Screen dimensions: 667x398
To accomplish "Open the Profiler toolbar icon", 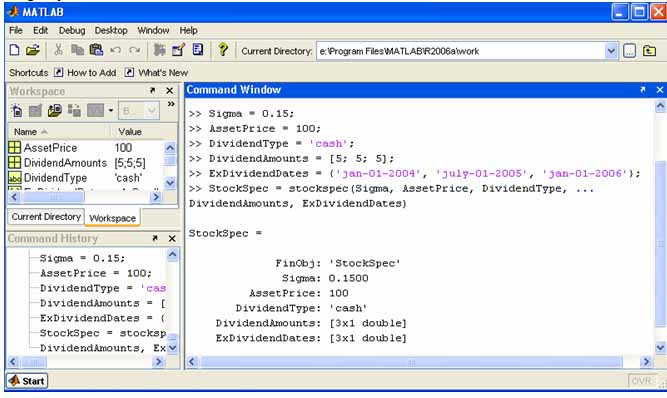I will [198, 50].
